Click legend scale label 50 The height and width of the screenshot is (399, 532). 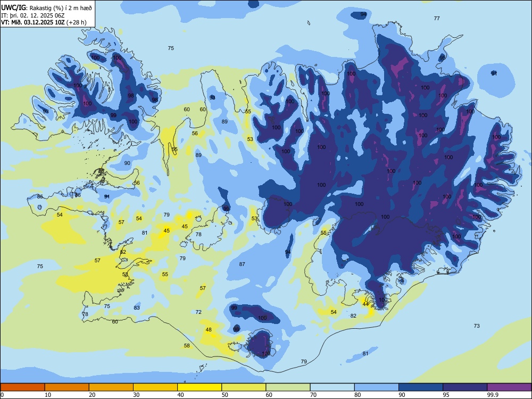point(225,395)
